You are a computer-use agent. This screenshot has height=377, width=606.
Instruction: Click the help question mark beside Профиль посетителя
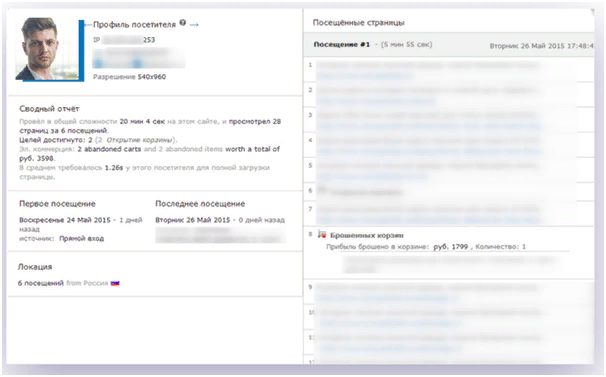[182, 23]
